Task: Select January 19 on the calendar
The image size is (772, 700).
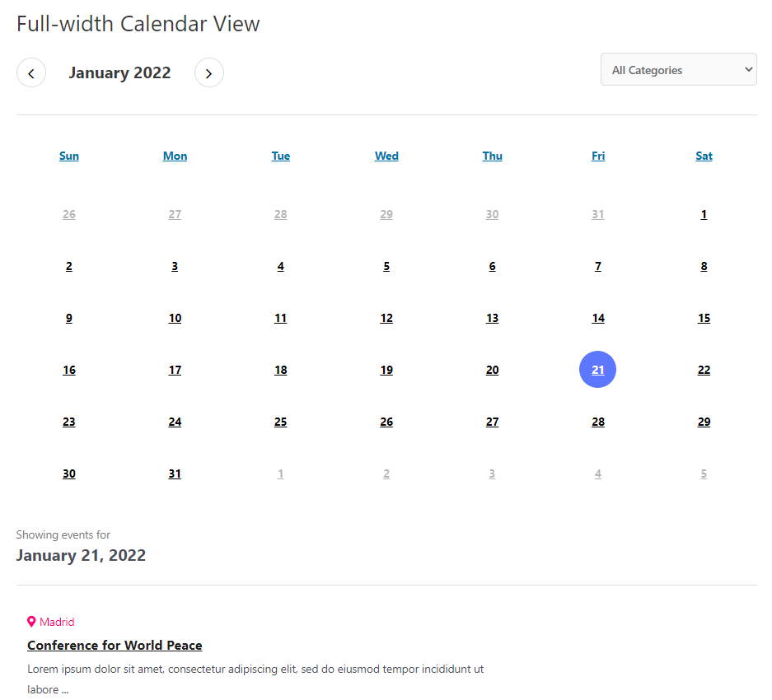Action: tap(386, 371)
